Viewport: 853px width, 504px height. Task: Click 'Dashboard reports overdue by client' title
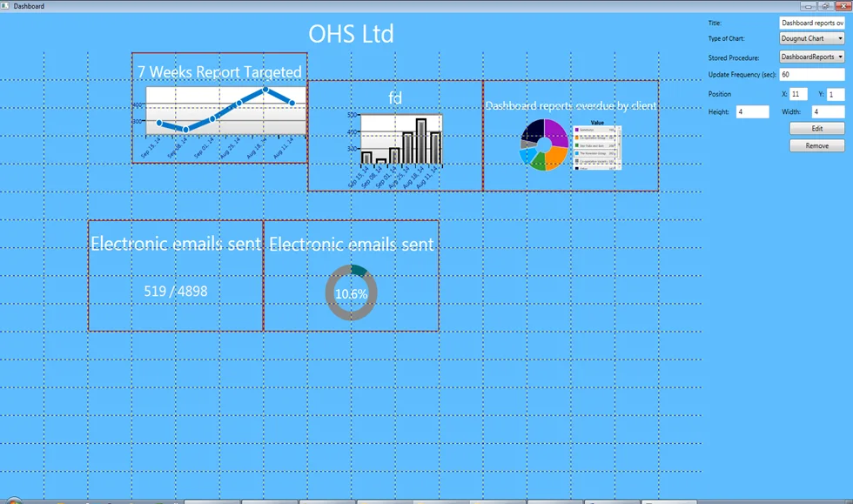571,105
